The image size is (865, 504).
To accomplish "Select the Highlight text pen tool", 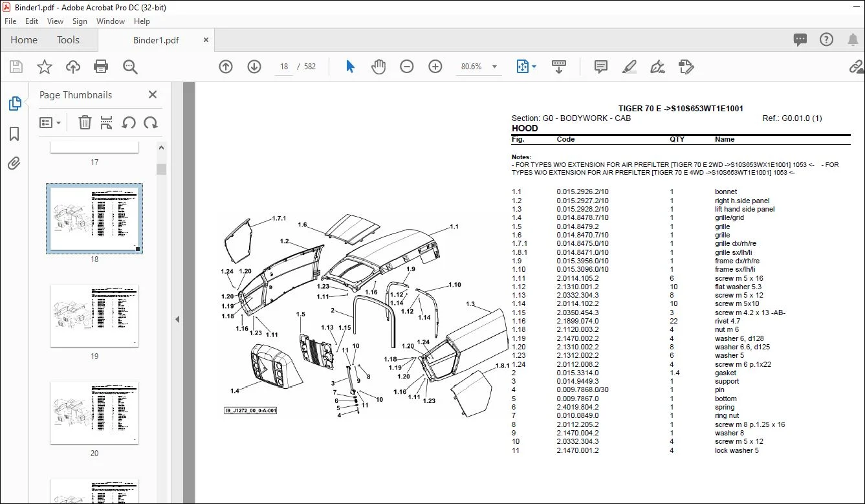I will click(x=630, y=67).
